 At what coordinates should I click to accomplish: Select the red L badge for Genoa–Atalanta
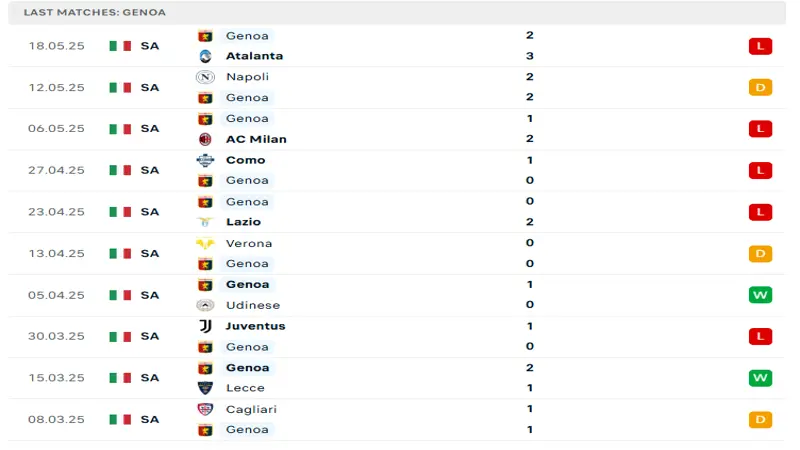pos(760,46)
